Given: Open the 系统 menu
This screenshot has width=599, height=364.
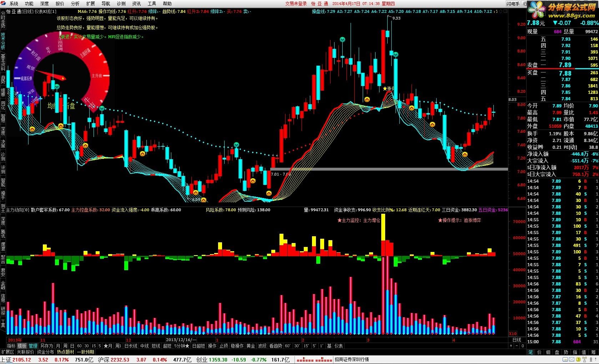Looking at the screenshot, I should pyautogui.click(x=14, y=4).
